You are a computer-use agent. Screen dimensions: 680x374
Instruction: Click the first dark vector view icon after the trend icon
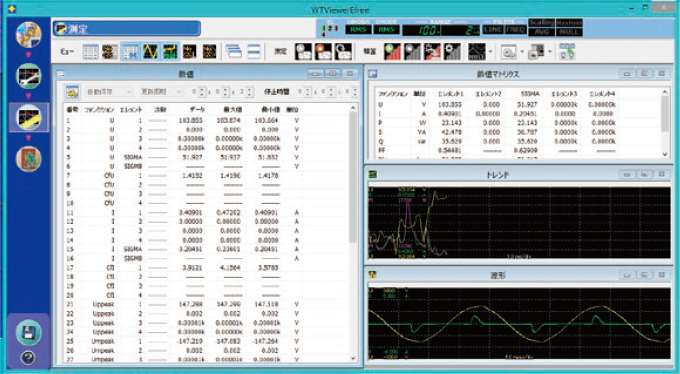point(190,52)
